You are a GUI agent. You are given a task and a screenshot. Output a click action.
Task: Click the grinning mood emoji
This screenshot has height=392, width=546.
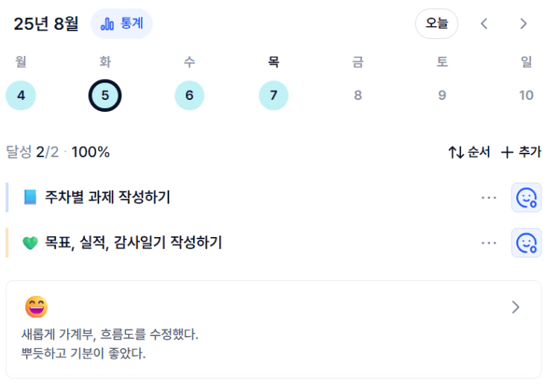36,307
